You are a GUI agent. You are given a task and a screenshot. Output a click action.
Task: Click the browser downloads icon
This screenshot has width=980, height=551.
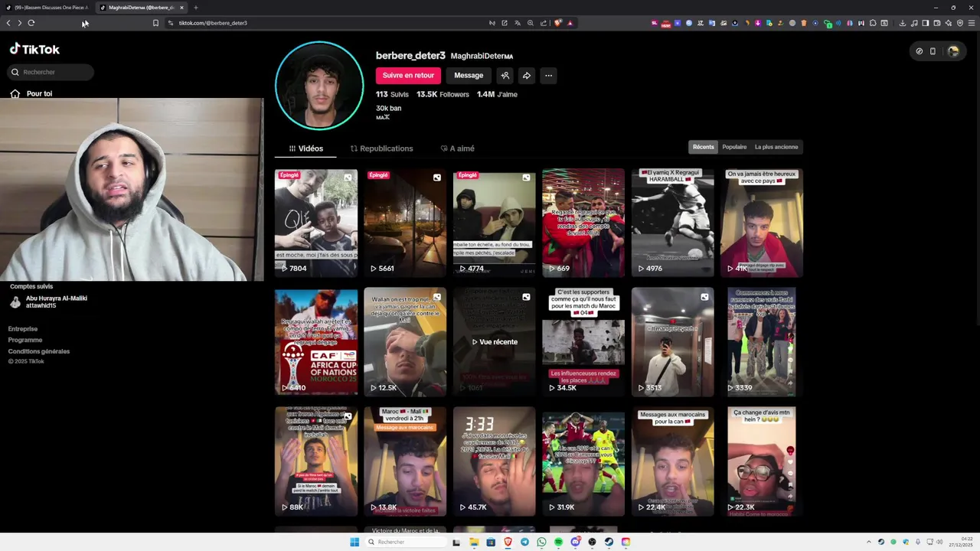click(902, 23)
